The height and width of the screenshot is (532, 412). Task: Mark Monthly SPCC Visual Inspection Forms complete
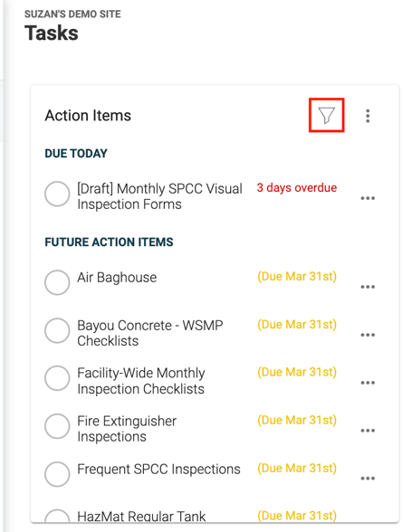(x=57, y=194)
